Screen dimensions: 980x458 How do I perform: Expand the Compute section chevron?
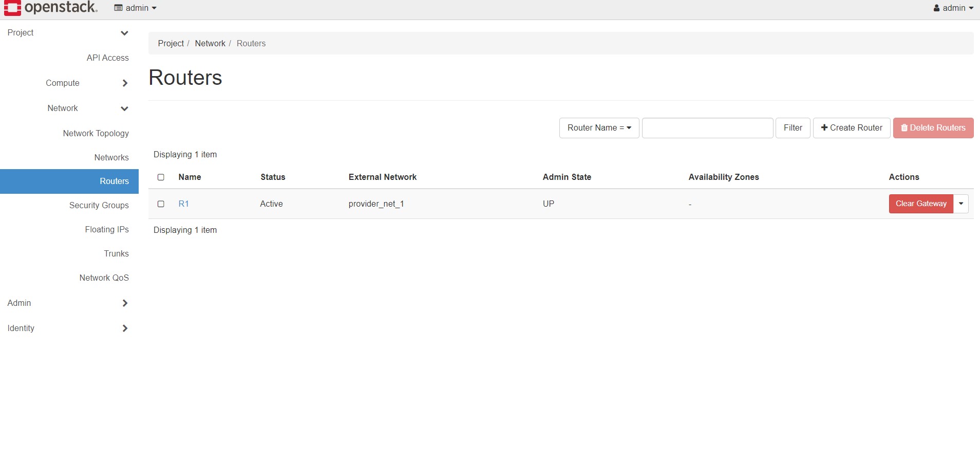[125, 83]
